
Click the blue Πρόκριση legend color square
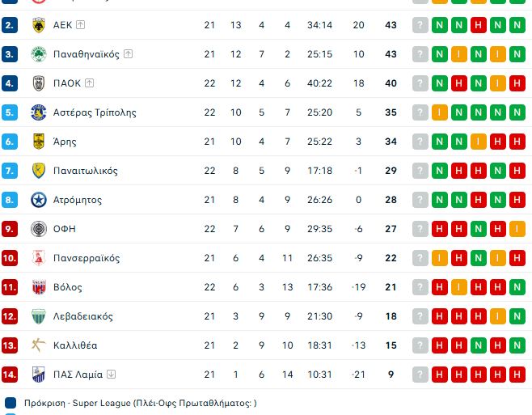click(x=11, y=402)
